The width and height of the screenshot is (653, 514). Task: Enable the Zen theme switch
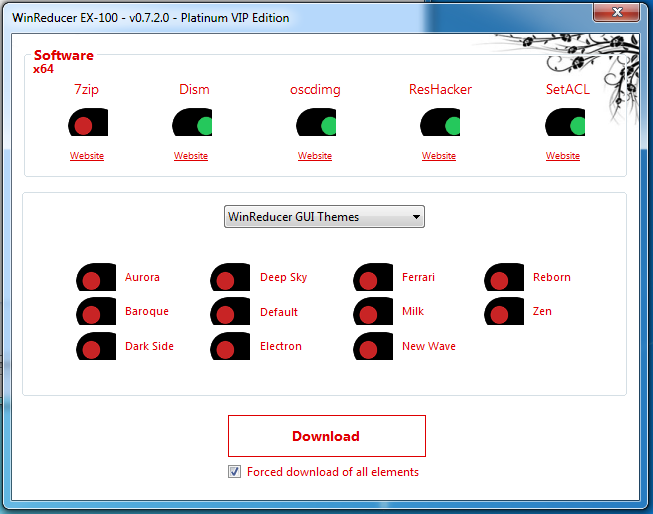(x=504, y=311)
